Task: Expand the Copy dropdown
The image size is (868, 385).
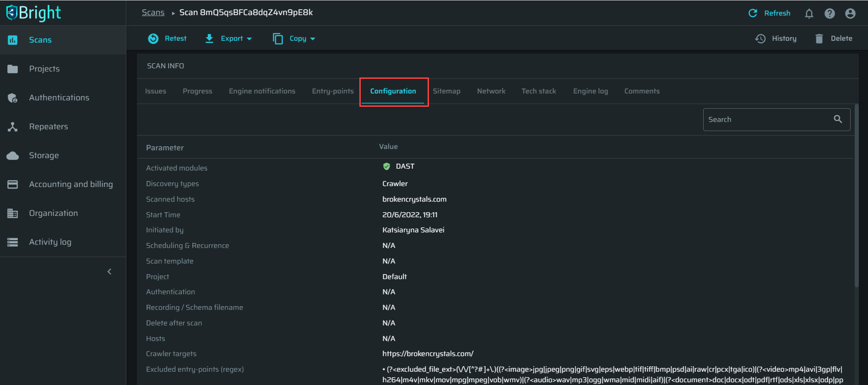Action: pos(294,39)
